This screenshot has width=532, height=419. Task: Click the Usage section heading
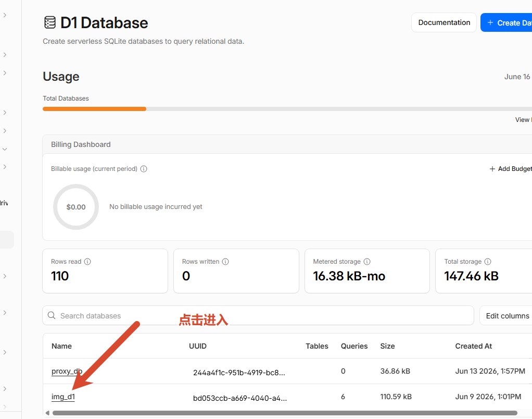click(x=61, y=77)
